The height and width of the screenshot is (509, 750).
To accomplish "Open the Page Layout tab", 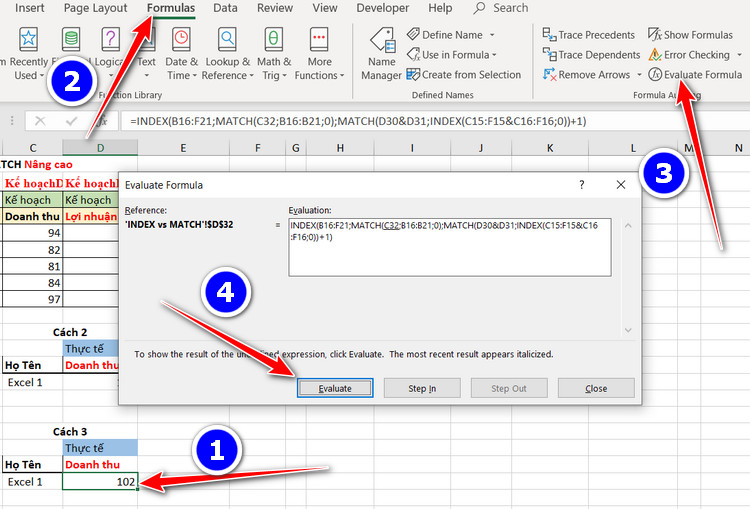I will point(95,8).
